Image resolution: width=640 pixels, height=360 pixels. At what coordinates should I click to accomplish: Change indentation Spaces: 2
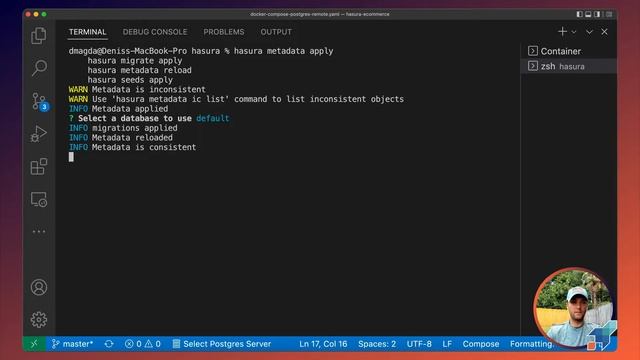point(377,344)
